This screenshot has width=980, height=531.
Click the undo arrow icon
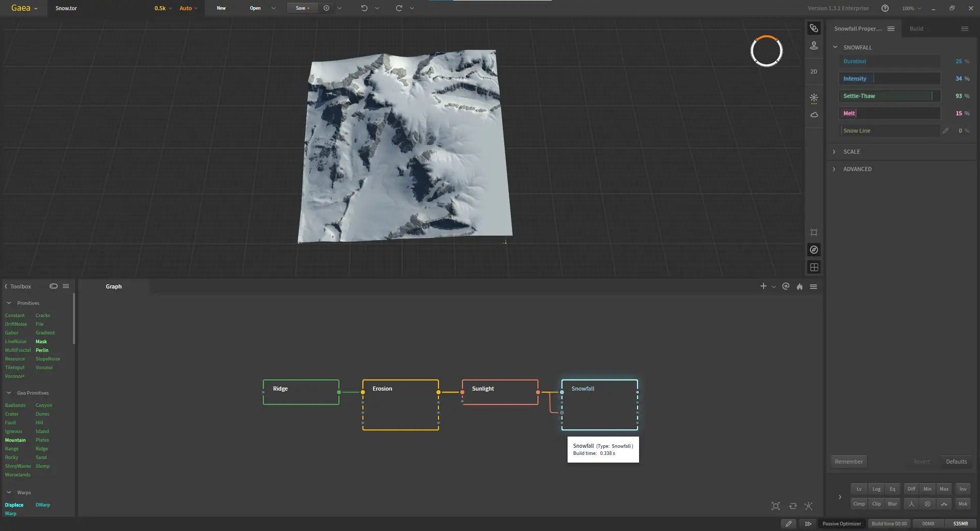[364, 8]
